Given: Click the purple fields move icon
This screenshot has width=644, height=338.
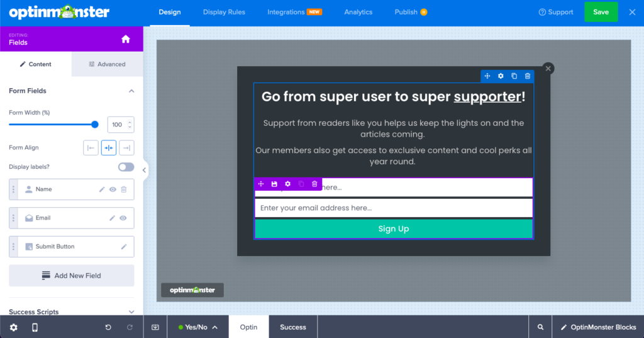Looking at the screenshot, I should click(x=261, y=184).
